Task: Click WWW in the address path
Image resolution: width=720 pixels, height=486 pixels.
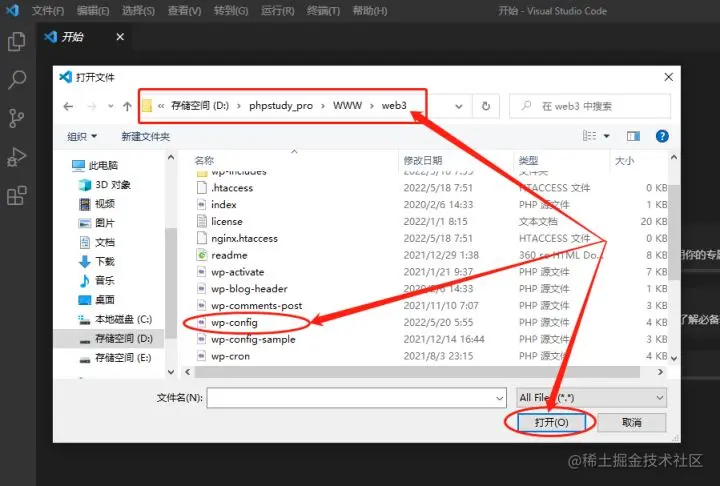Action: [x=347, y=106]
